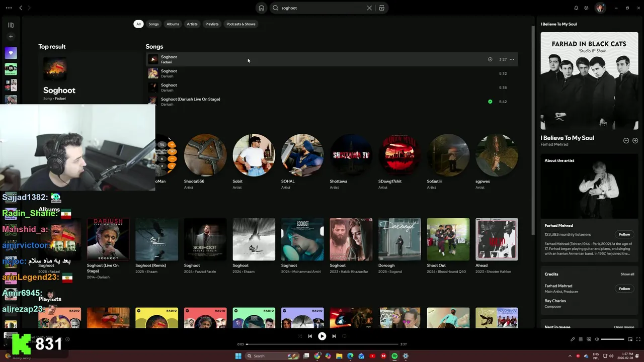Open Shoota556 artist page
Screen dimensions: 644x362
(205, 162)
